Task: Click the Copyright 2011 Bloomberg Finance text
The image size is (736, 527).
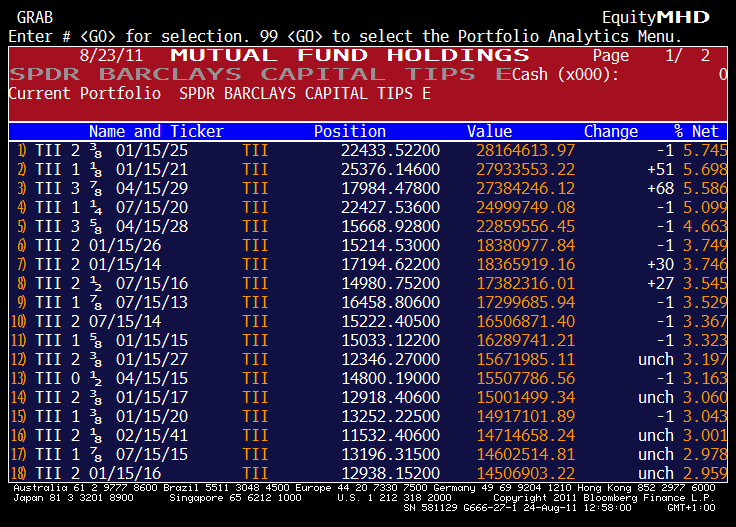Action: [603, 498]
